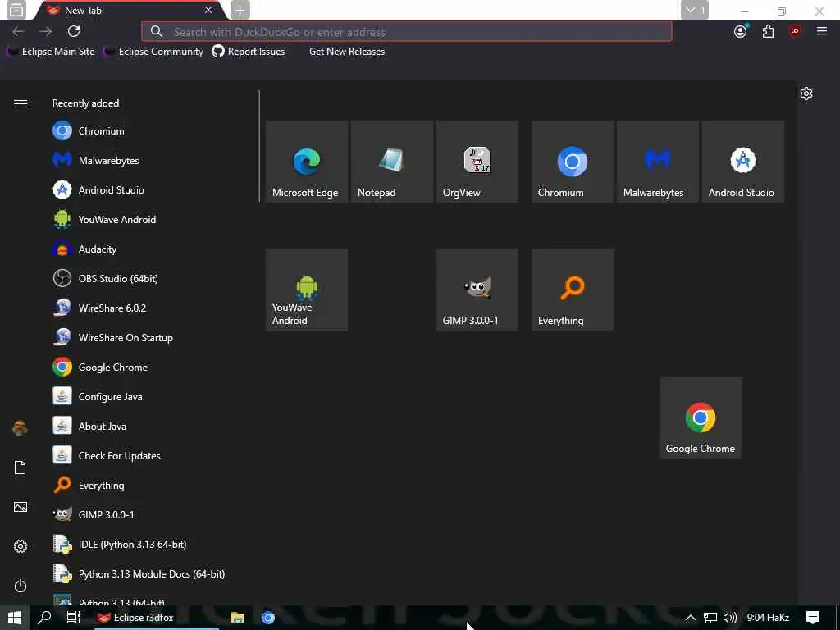Screen dimensions: 840x630
Task: Open the Extensions puzzle icon
Action: tap(768, 32)
